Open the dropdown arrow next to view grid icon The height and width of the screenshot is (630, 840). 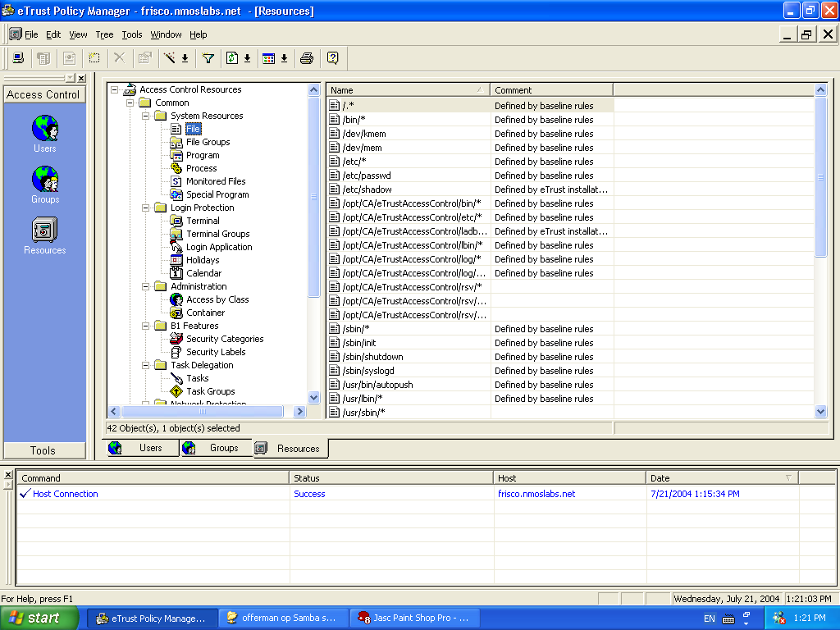pos(285,58)
